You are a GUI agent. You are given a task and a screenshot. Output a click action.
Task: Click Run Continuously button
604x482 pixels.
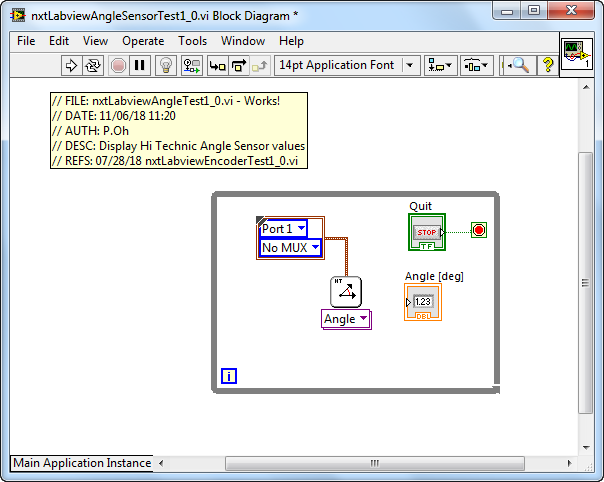click(93, 66)
